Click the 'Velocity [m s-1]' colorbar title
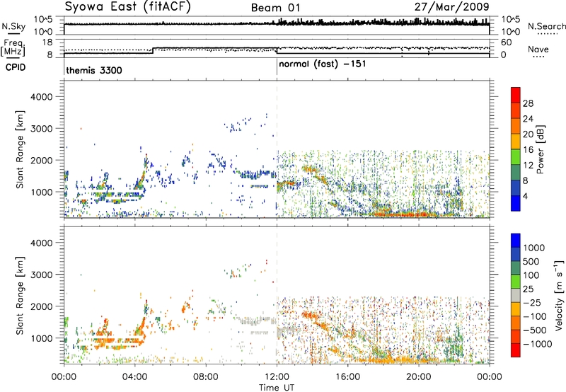Image resolution: width=566 pixels, height=392 pixels. click(559, 295)
